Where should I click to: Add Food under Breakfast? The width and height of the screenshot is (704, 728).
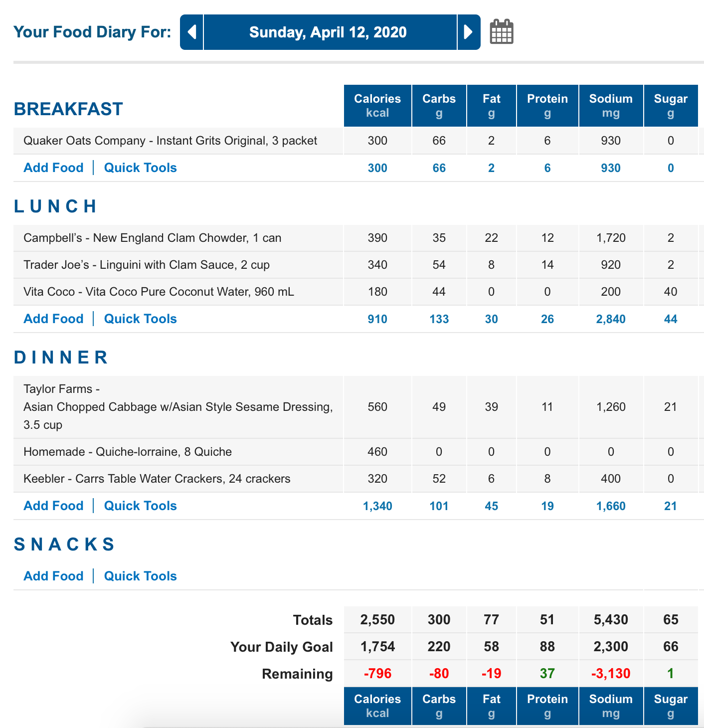click(54, 168)
